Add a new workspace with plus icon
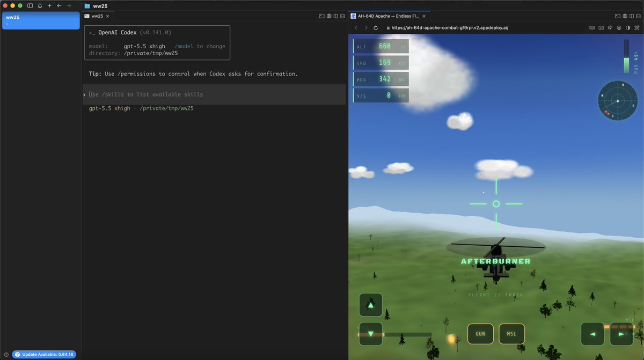 click(49, 5)
